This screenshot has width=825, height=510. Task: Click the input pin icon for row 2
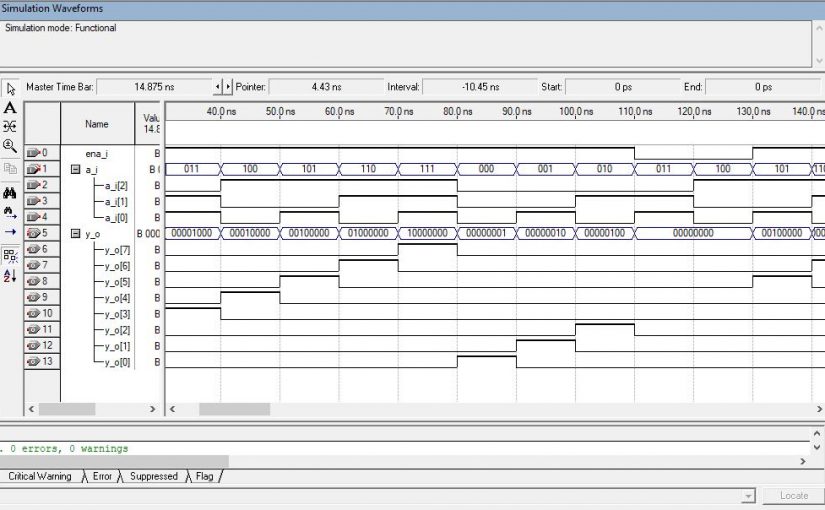[34, 185]
